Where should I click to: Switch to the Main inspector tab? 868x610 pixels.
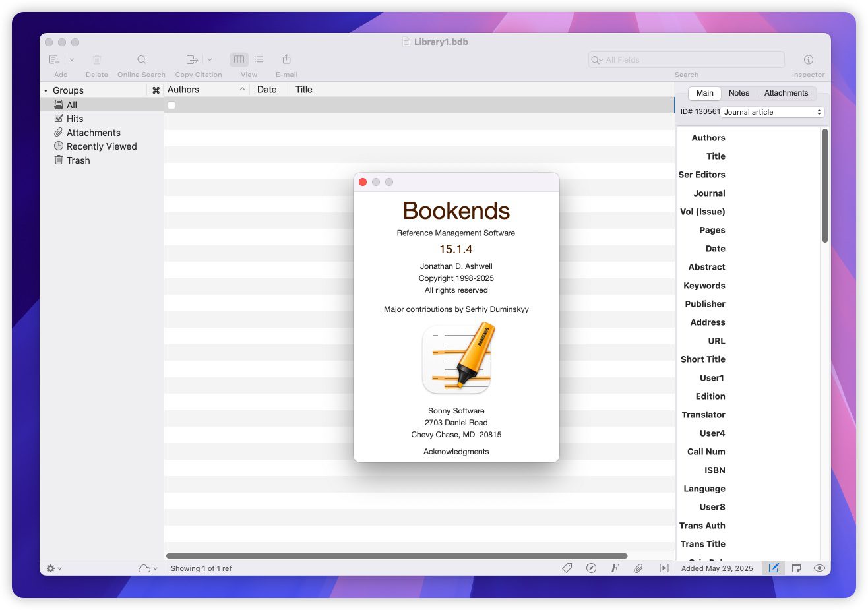[705, 93]
